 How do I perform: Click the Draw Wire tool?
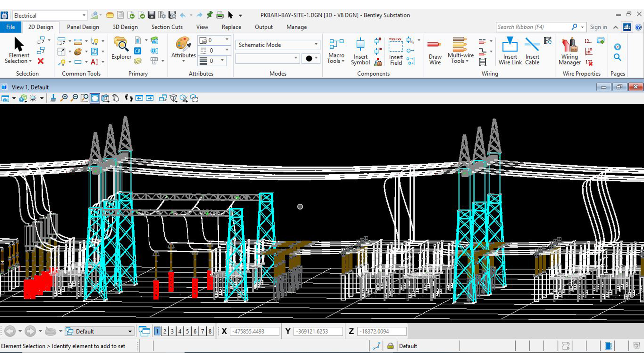point(435,51)
